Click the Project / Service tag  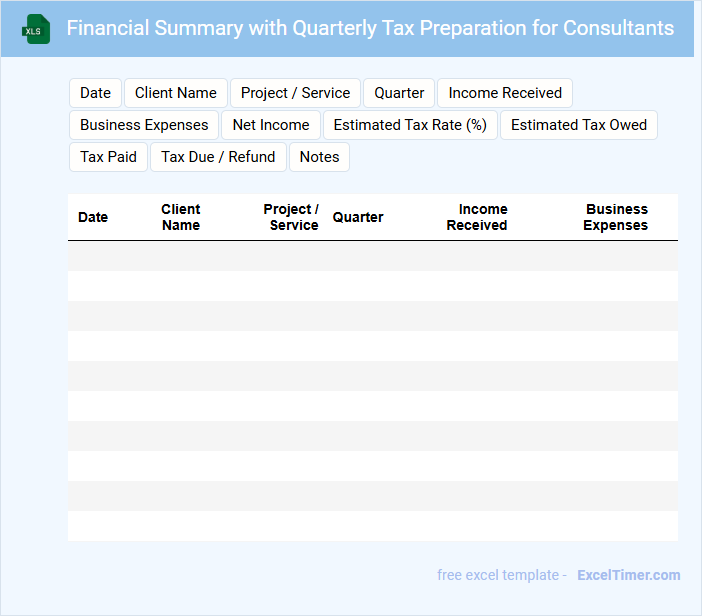296,93
